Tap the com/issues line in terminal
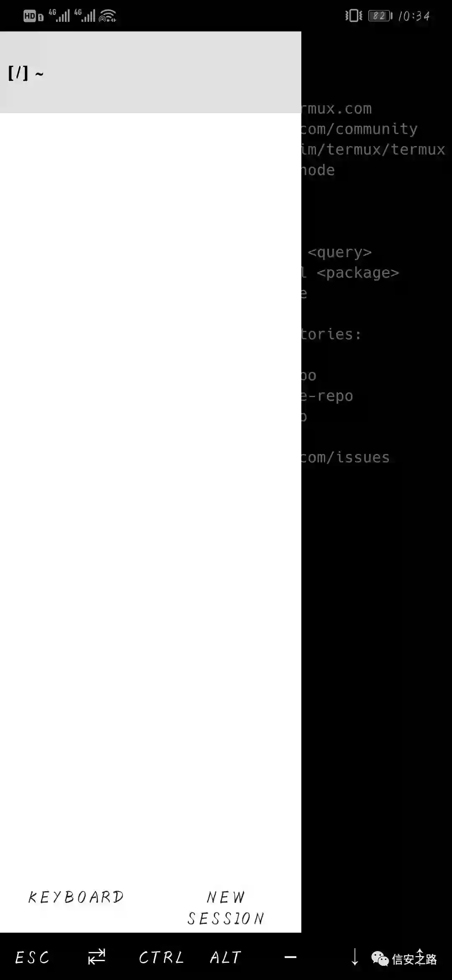 345,457
